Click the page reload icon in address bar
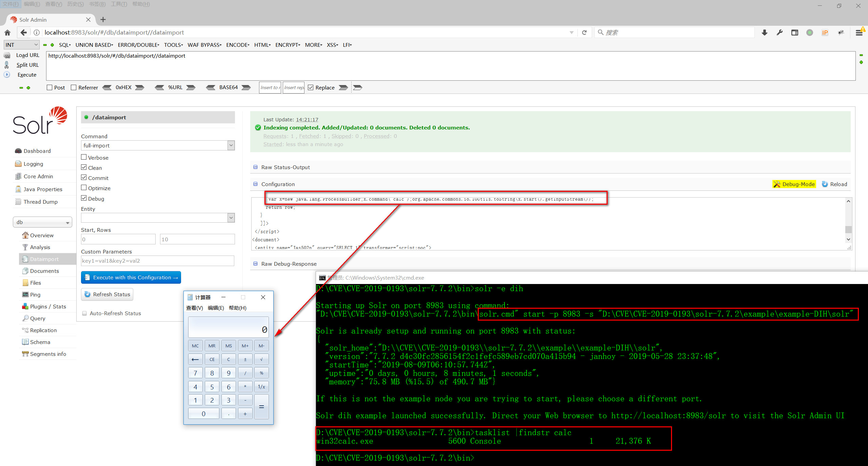The width and height of the screenshot is (868, 466). tap(584, 33)
